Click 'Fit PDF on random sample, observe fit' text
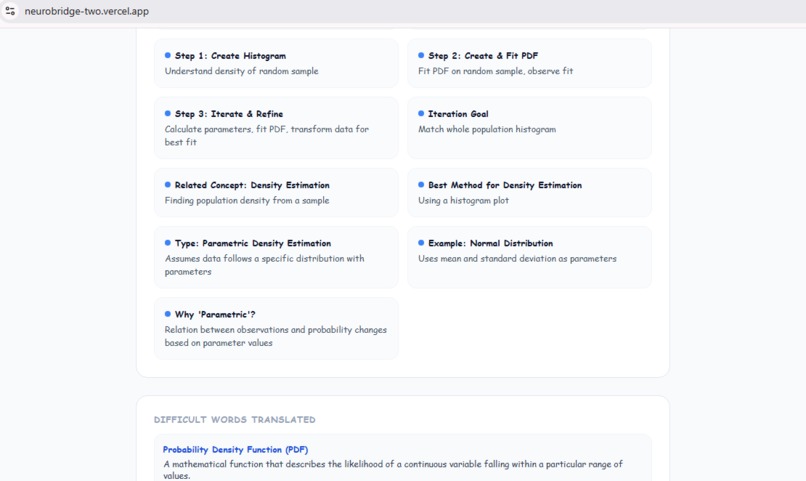 click(496, 71)
